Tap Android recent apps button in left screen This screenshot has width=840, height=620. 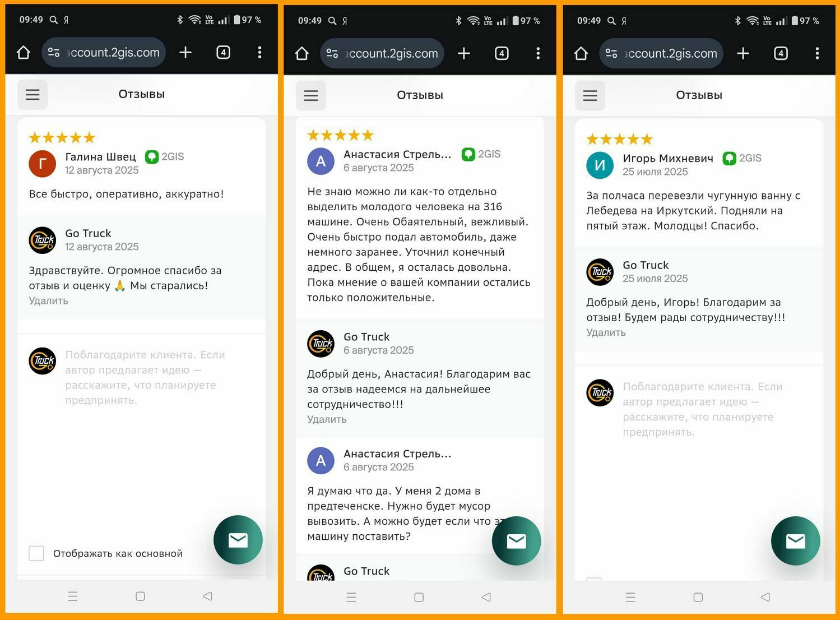pyautogui.click(x=73, y=596)
